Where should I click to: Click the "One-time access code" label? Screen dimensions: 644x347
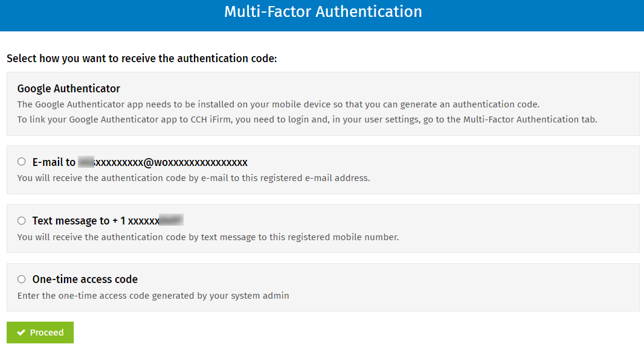[85, 279]
